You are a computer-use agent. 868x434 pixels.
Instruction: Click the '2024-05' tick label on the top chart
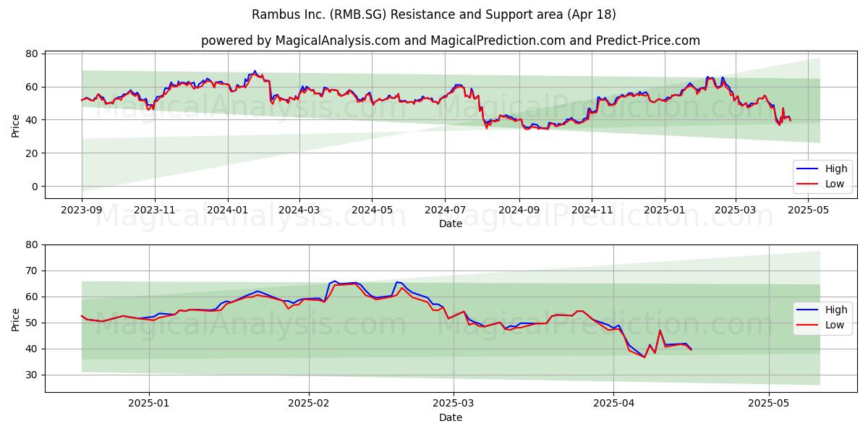(x=373, y=210)
